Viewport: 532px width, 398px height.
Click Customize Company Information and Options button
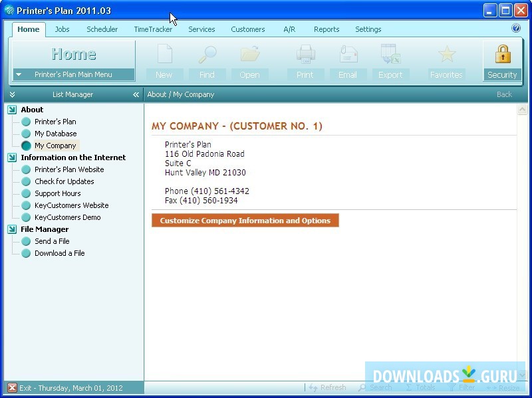[245, 221]
